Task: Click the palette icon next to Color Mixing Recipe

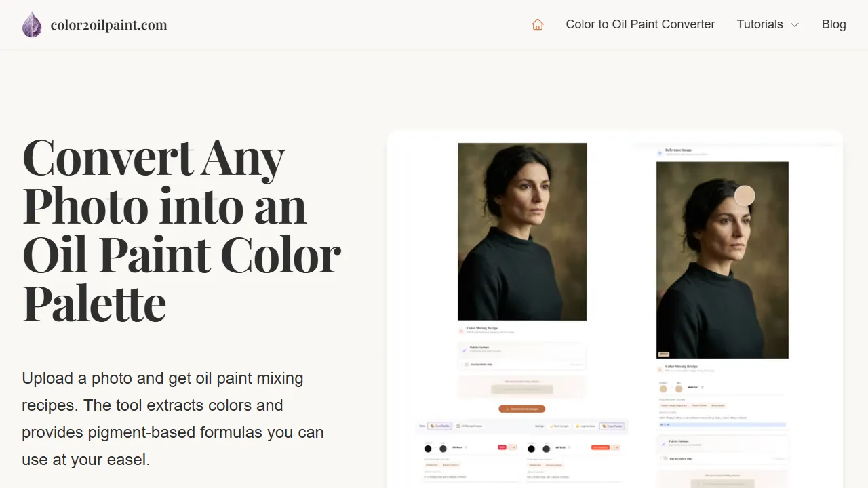Action: (461, 331)
